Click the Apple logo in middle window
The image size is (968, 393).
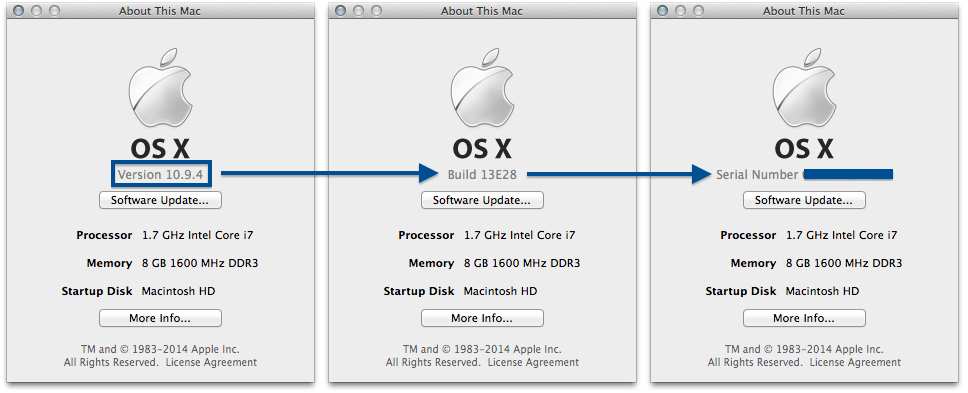(x=482, y=89)
